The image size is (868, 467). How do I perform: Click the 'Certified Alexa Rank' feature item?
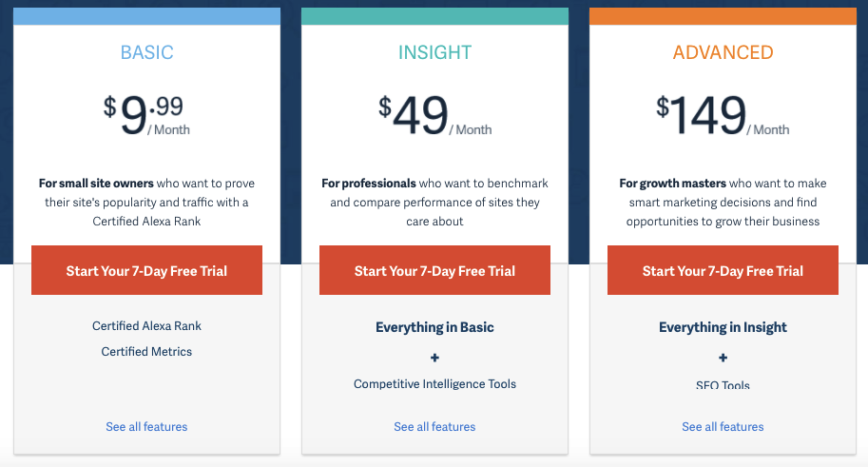[146, 325]
